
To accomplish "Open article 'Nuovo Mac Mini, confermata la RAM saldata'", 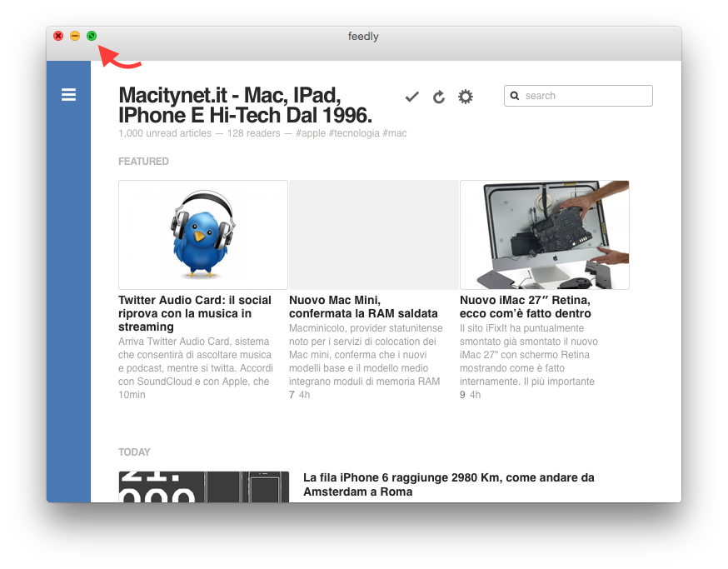I will [363, 307].
